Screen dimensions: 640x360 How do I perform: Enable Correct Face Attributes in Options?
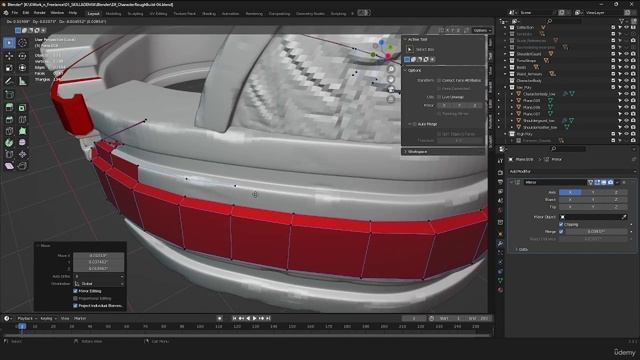(439, 80)
